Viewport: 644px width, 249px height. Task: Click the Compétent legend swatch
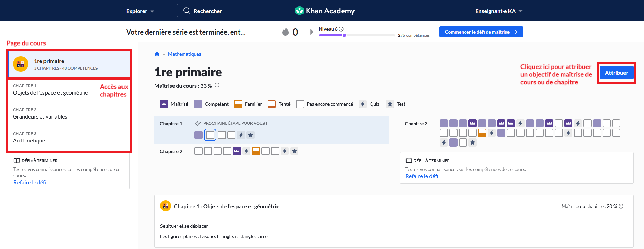pos(198,104)
